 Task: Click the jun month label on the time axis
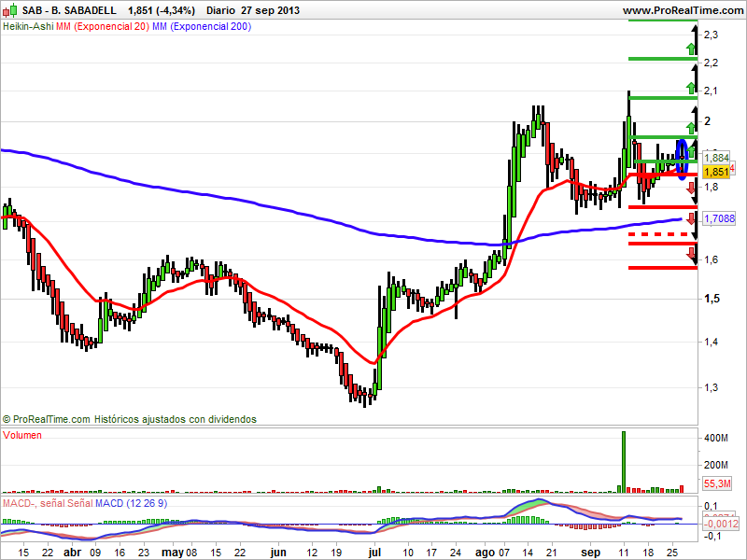pyautogui.click(x=278, y=553)
